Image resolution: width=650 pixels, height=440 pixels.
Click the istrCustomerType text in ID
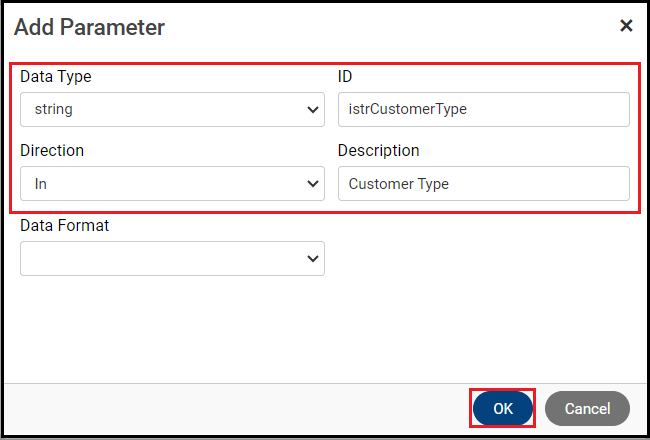pyautogui.click(x=408, y=110)
